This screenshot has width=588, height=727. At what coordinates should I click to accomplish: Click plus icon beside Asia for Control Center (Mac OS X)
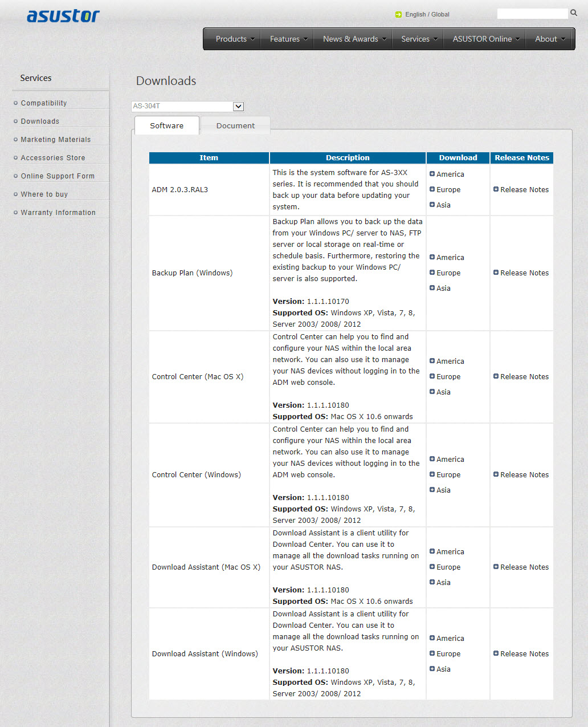(432, 392)
